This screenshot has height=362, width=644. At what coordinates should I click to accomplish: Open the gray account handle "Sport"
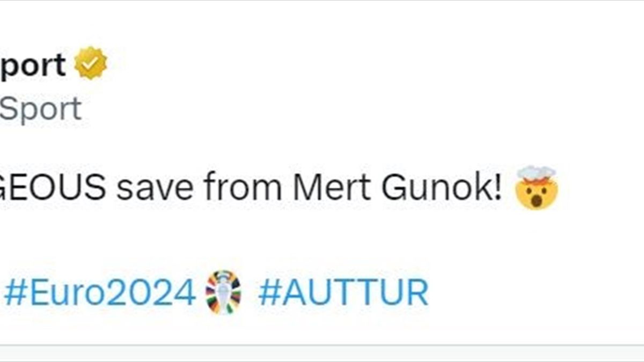coord(40,109)
